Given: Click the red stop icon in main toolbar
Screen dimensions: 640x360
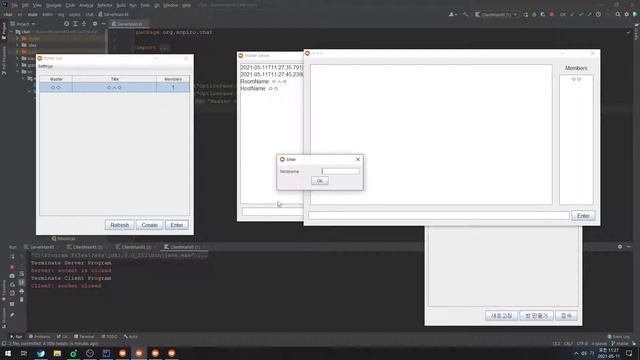Looking at the screenshot, I should (x=552, y=14).
